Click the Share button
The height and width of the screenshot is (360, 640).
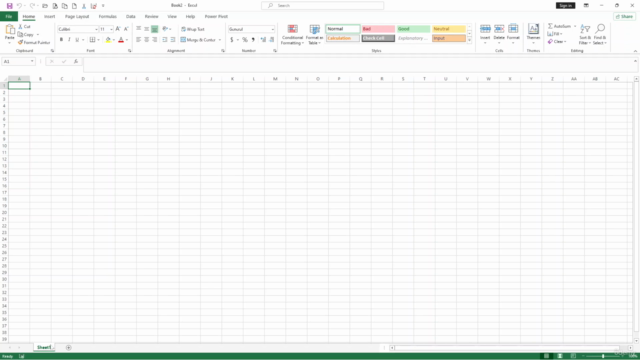point(624,16)
